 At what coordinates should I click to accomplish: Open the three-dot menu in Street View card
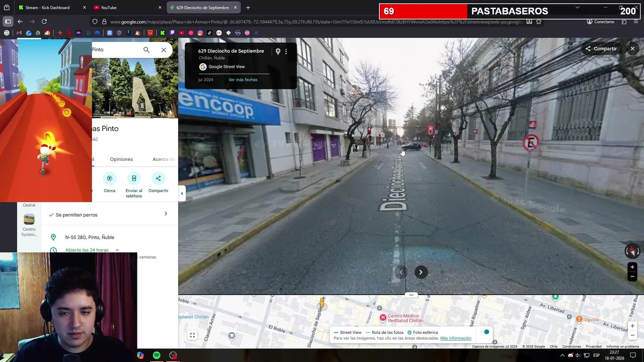[x=286, y=52]
